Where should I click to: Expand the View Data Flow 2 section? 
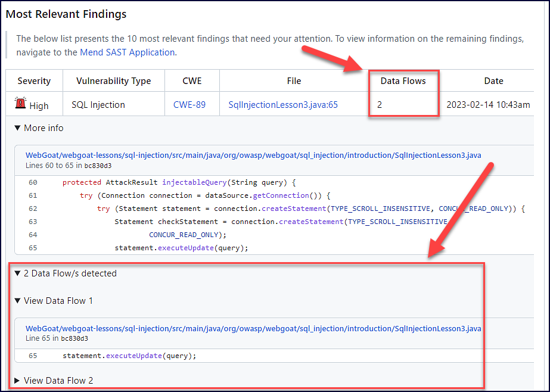click(x=54, y=381)
